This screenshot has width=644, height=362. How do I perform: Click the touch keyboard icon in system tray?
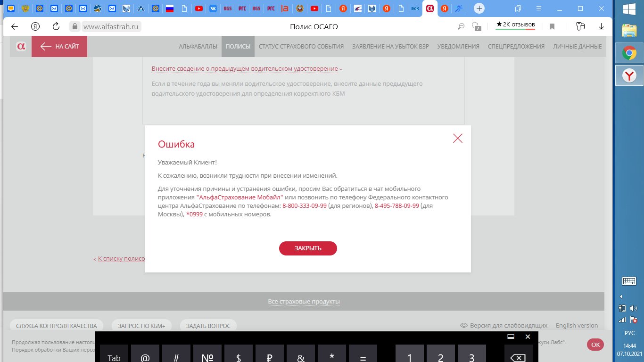[629, 281]
